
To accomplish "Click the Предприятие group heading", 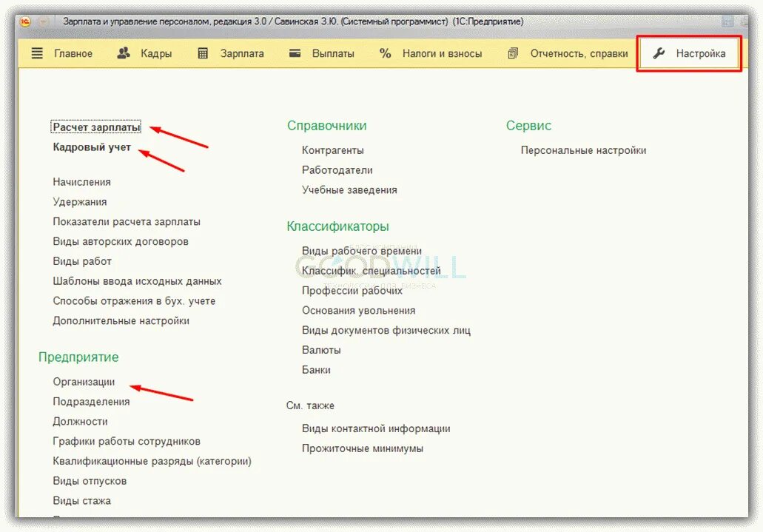I will click(78, 357).
